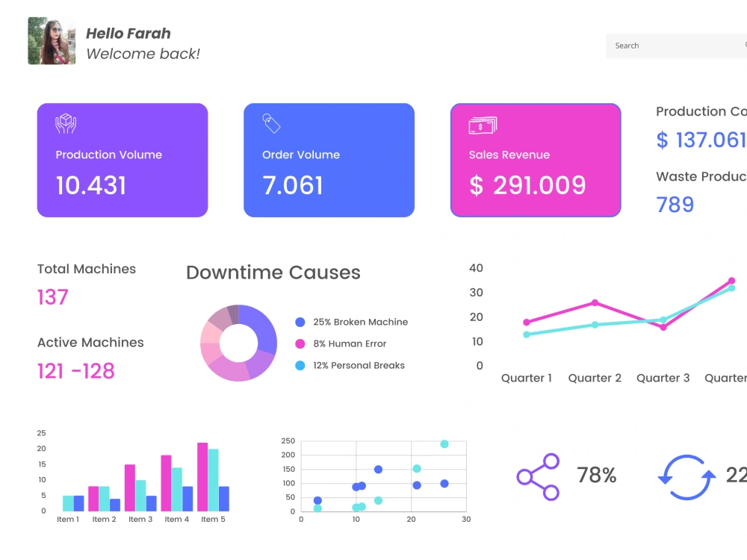Image resolution: width=747 pixels, height=560 pixels.
Task: Click the Quarter 2 axis label
Action: 595,378
